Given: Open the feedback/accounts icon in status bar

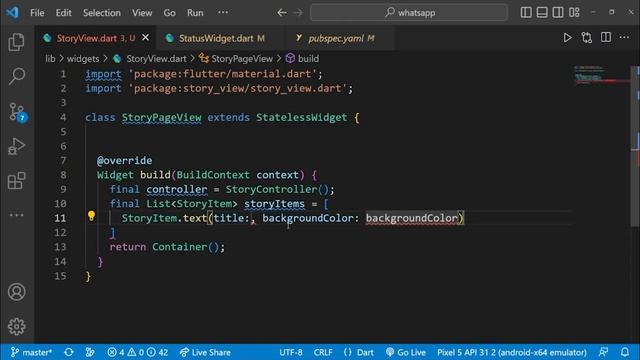Looking at the screenshot, I should (x=603, y=352).
